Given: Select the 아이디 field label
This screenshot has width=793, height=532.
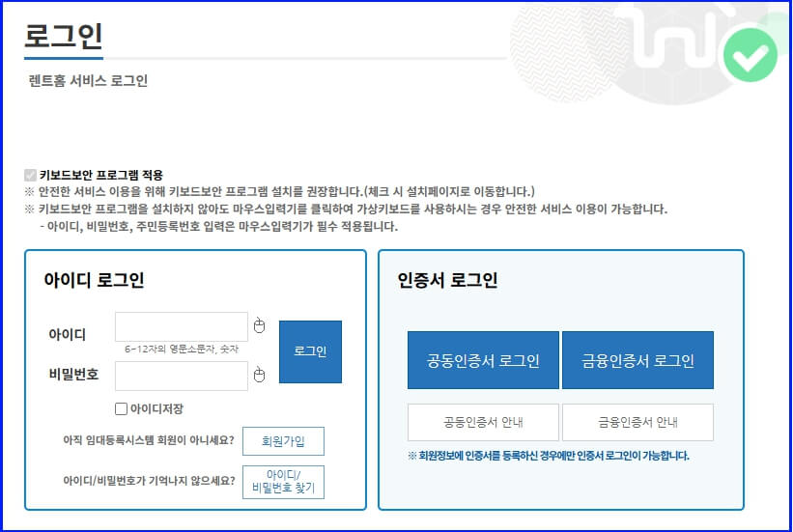Looking at the screenshot, I should click(x=68, y=334).
